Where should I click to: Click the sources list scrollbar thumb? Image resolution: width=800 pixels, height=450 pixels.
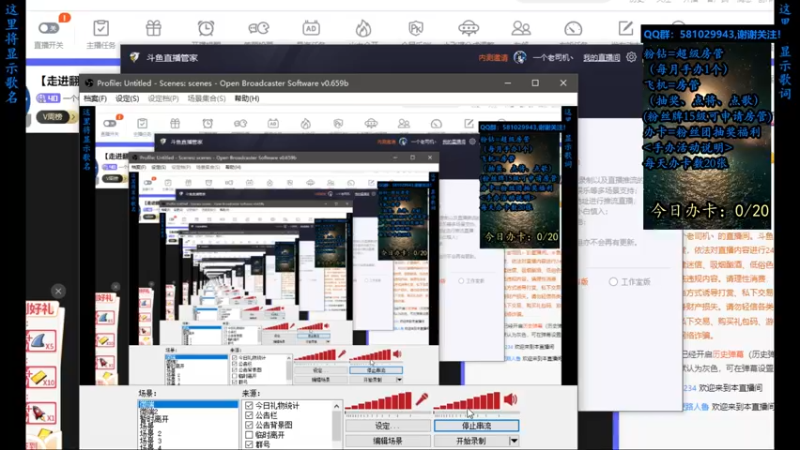coord(336,426)
